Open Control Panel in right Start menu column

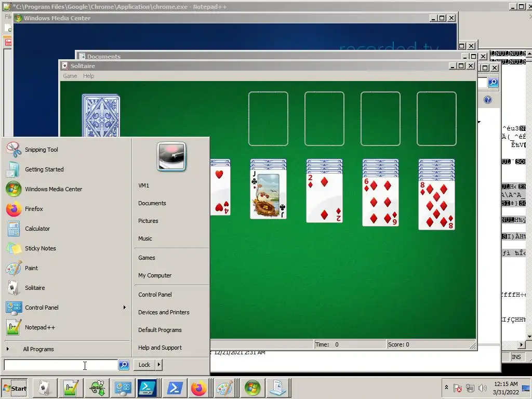pyautogui.click(x=155, y=295)
